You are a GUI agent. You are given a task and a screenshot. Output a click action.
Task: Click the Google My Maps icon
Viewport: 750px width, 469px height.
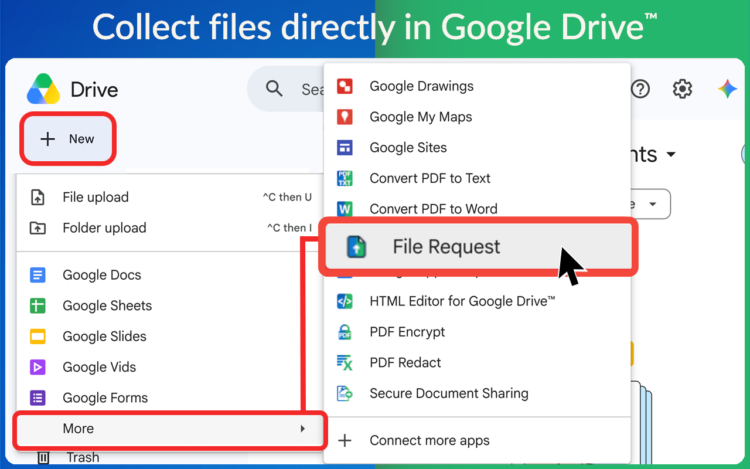point(345,117)
